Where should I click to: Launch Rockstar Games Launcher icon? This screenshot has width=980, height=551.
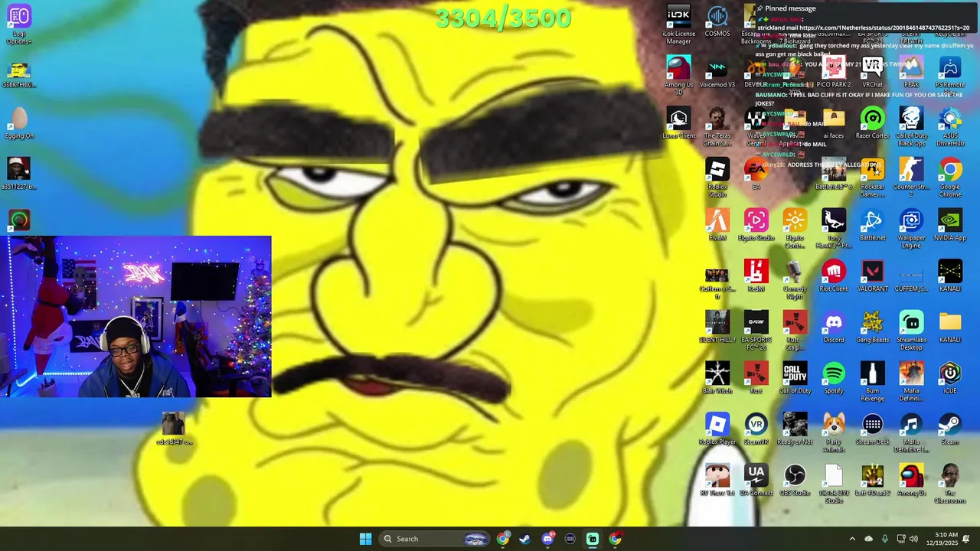(x=872, y=178)
